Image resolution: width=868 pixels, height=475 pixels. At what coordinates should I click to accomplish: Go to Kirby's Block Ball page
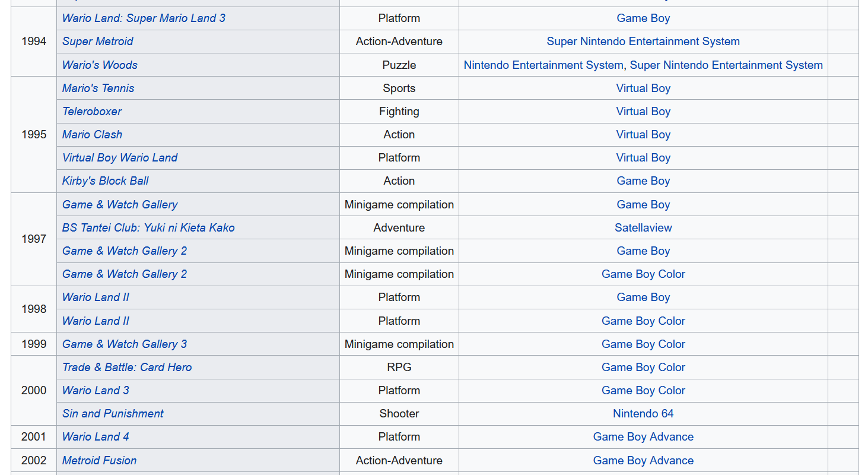pos(105,181)
